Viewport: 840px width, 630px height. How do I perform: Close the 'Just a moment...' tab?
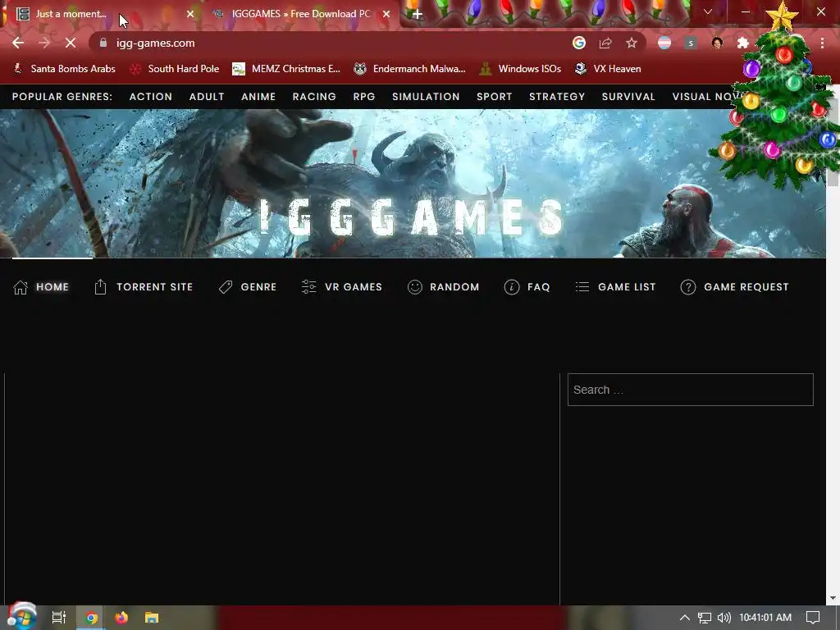(x=190, y=14)
